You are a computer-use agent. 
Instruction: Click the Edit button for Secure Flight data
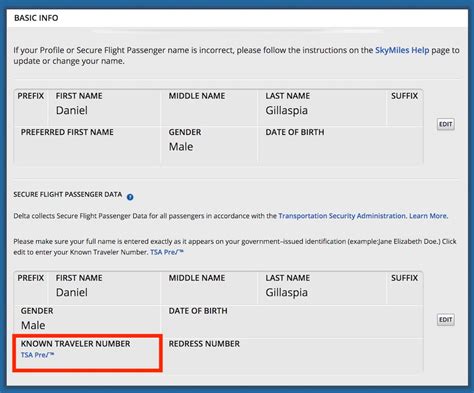(446, 320)
